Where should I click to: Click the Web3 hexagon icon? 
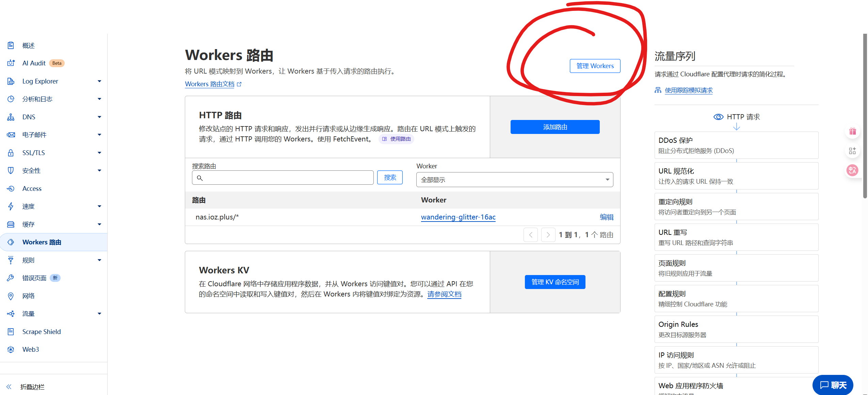11,349
